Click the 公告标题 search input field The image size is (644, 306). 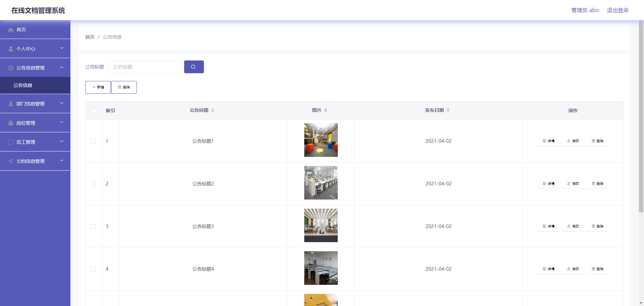pyautogui.click(x=144, y=67)
